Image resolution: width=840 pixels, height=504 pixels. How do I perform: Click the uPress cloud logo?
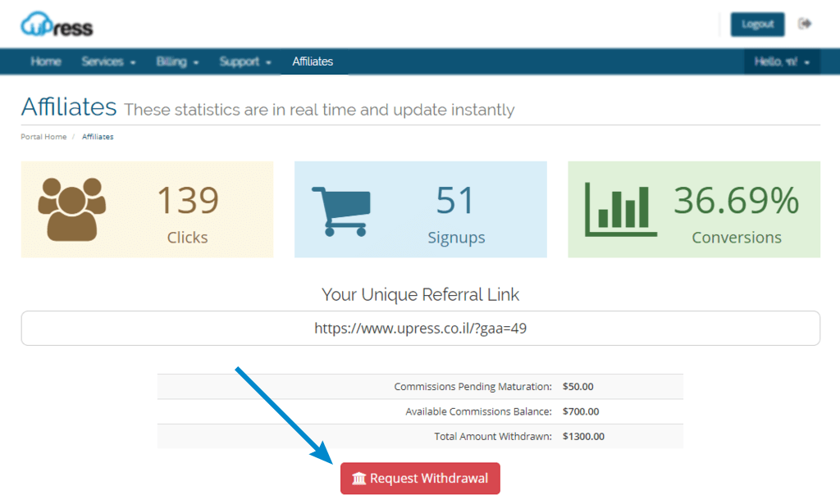tap(57, 25)
